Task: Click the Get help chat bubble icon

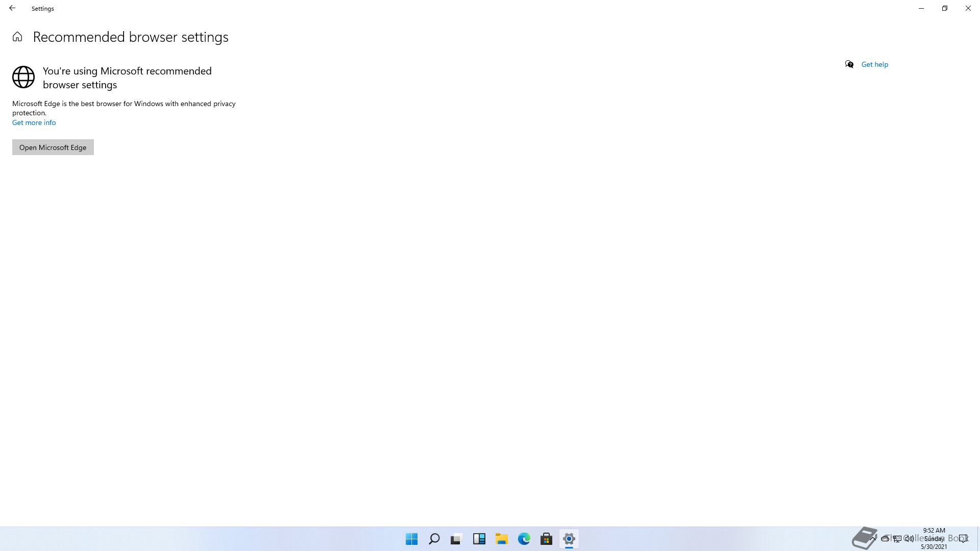Action: coord(849,64)
